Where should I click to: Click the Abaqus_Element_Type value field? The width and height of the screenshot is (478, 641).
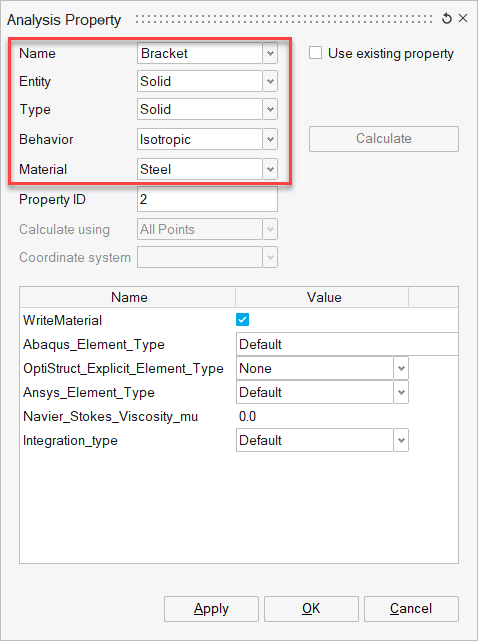tap(347, 344)
